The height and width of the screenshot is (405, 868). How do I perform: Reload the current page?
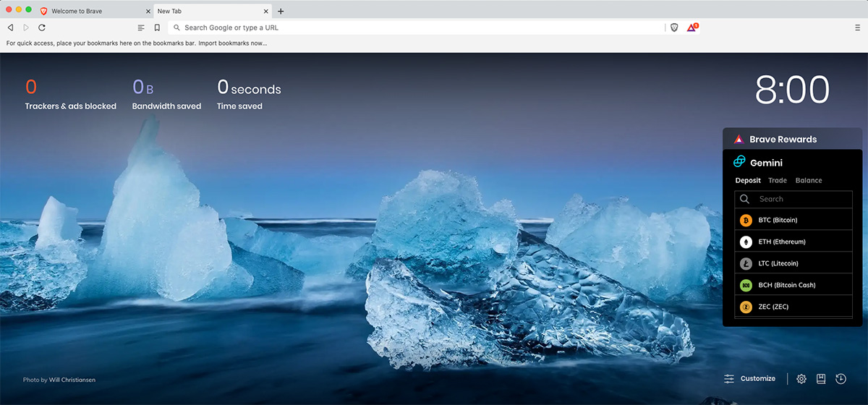[x=42, y=27]
